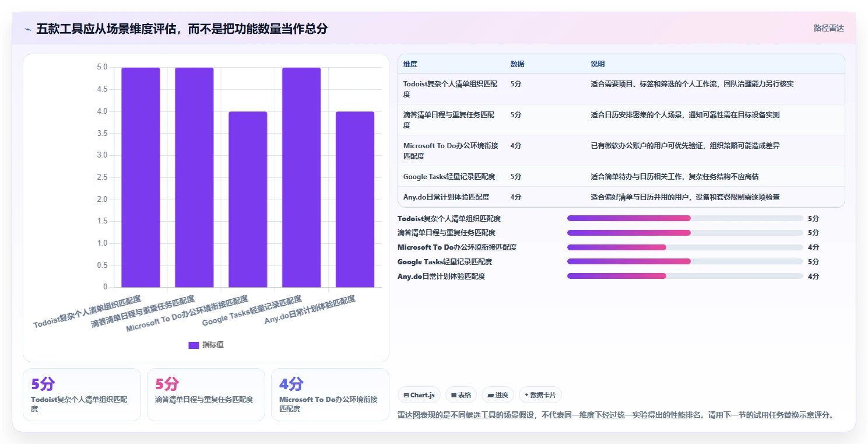
Task: Click the Todoist description about 个人工作流
Action: (692, 84)
